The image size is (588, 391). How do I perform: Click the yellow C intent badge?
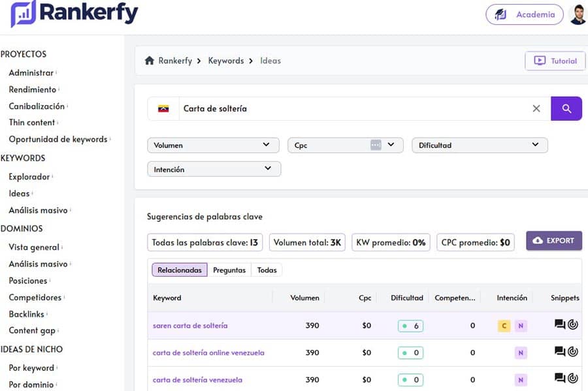[504, 325]
